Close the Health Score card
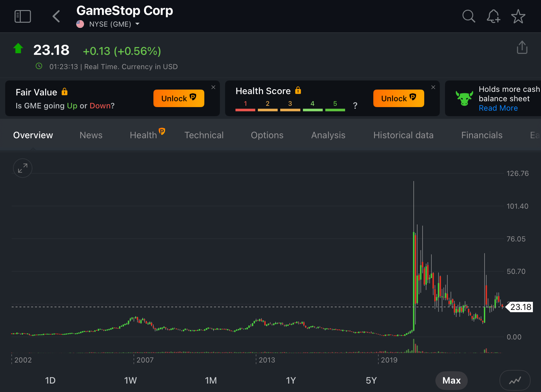541x392 pixels. 433,87
